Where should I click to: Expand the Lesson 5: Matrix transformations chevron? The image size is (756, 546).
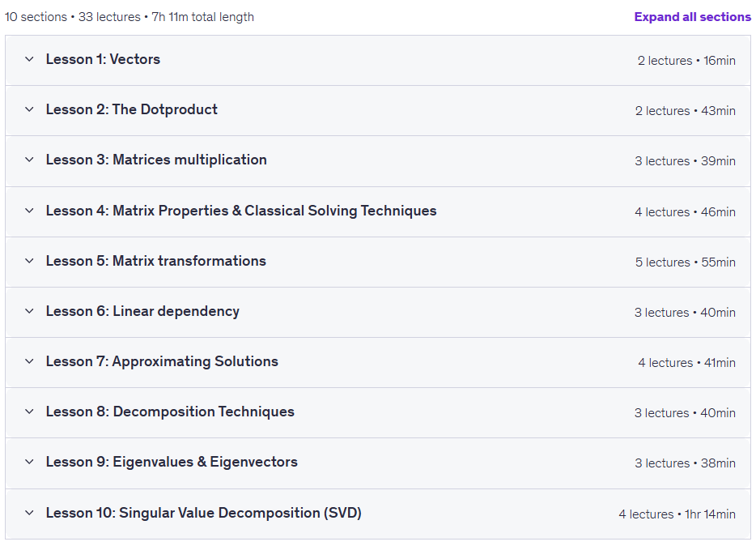click(x=29, y=261)
